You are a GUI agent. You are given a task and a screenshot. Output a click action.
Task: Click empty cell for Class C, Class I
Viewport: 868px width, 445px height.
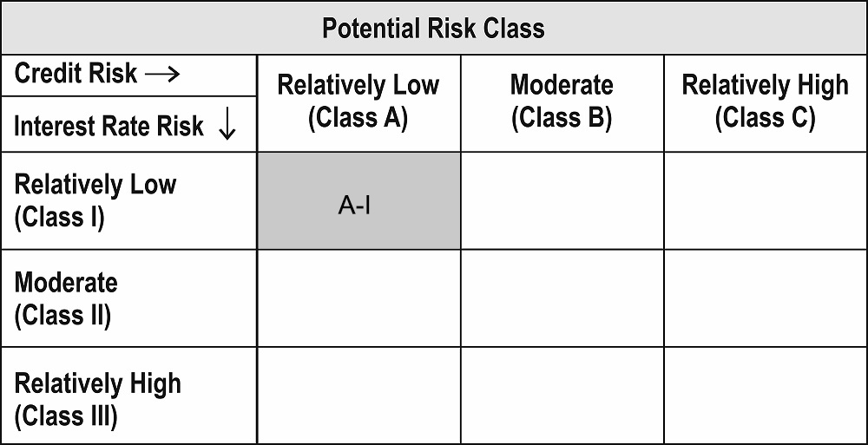(766, 200)
